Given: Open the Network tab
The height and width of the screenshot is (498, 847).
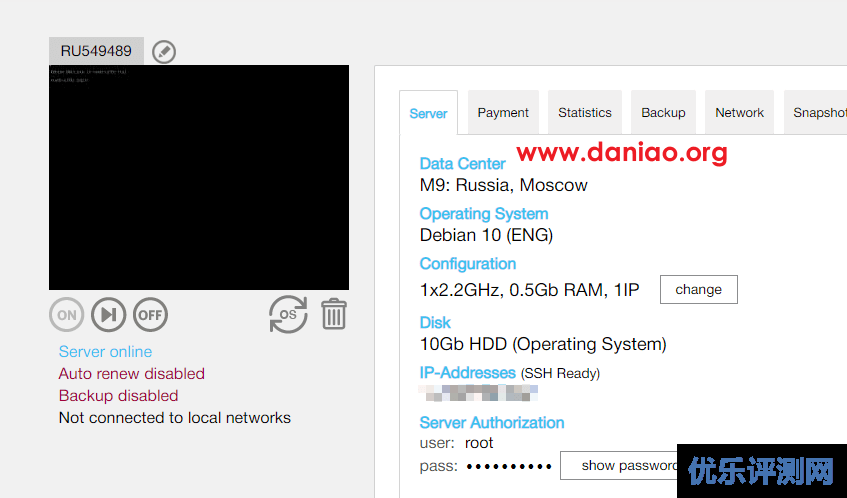Looking at the screenshot, I should pyautogui.click(x=740, y=112).
